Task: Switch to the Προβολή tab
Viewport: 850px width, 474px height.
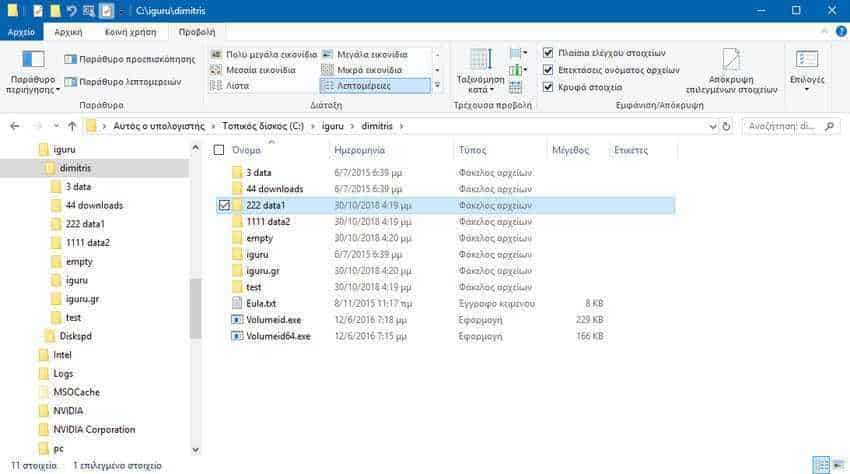Action: [x=197, y=32]
